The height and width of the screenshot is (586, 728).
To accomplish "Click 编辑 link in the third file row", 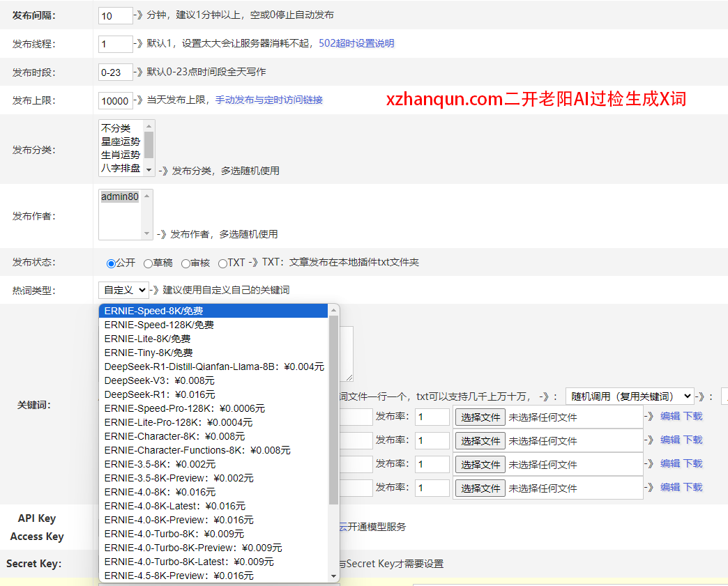I will pyautogui.click(x=670, y=463).
